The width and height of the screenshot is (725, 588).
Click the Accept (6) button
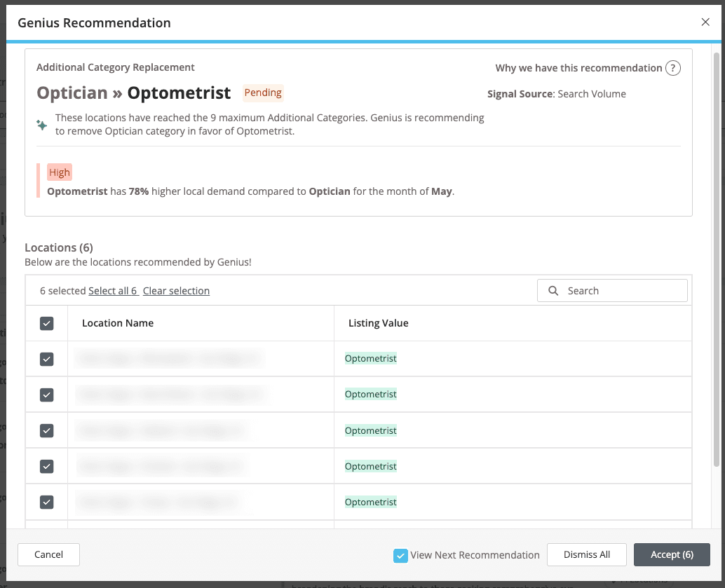(x=672, y=554)
